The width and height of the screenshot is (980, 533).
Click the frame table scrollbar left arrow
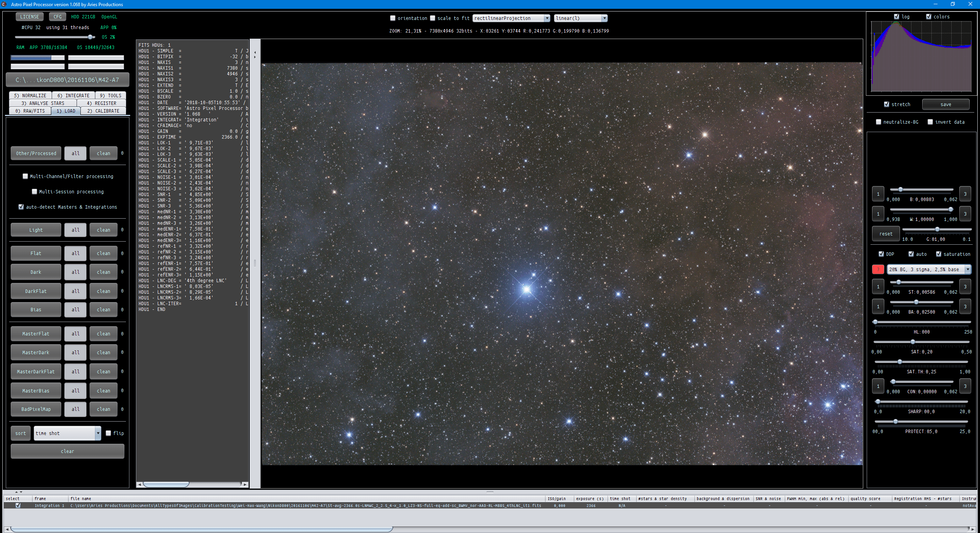click(x=7, y=529)
